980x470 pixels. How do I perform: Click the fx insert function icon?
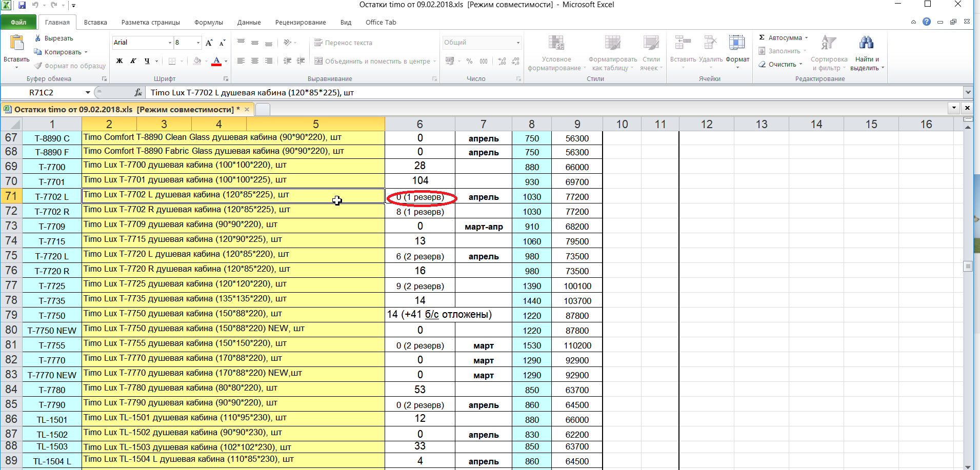(x=138, y=93)
